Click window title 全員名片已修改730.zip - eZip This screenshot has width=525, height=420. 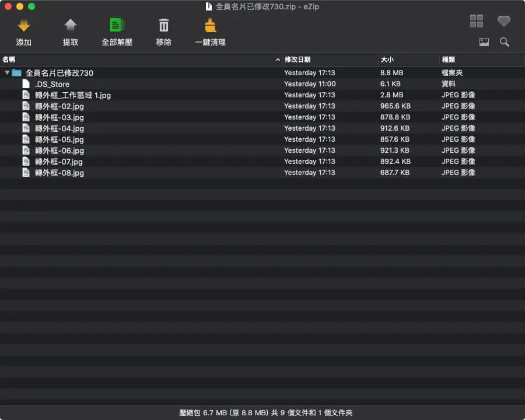pyautogui.click(x=267, y=6)
